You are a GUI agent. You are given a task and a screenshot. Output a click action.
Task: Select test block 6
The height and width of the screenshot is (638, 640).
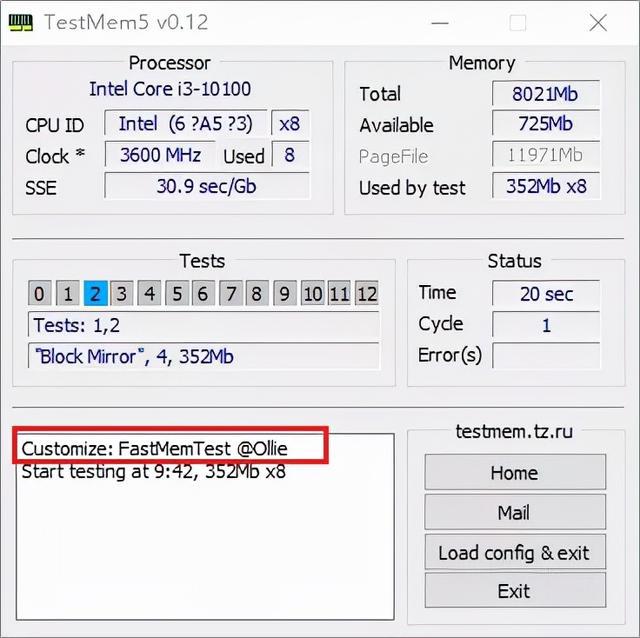[203, 293]
